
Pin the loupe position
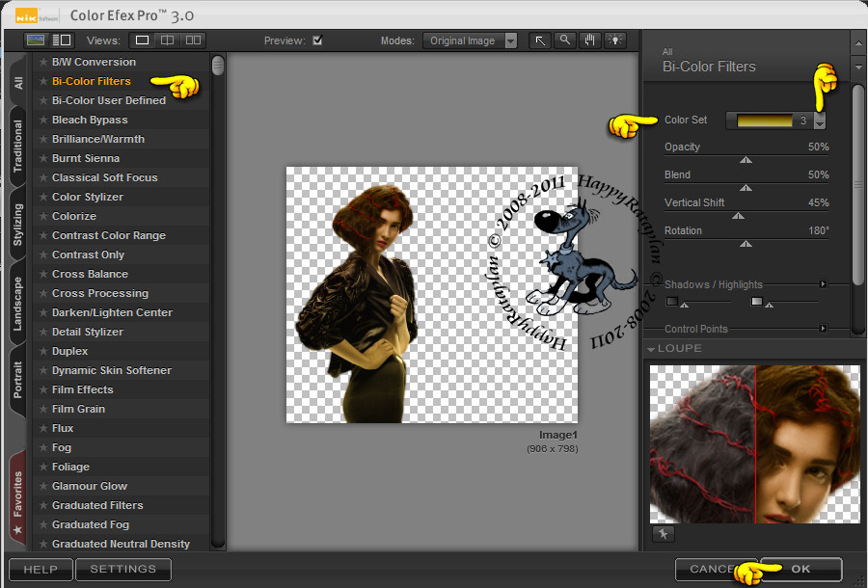pos(664,534)
